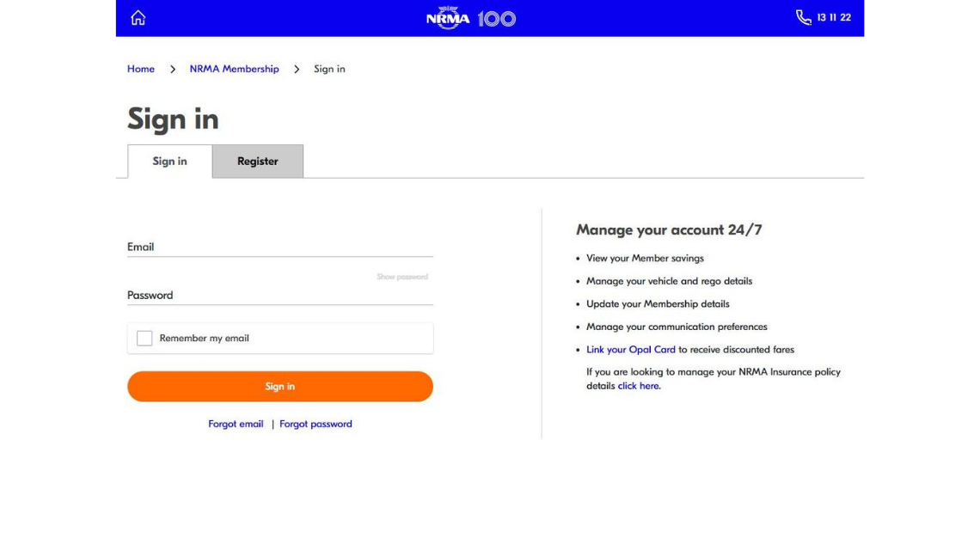
Task: Open the Forgot email link
Action: [236, 424]
